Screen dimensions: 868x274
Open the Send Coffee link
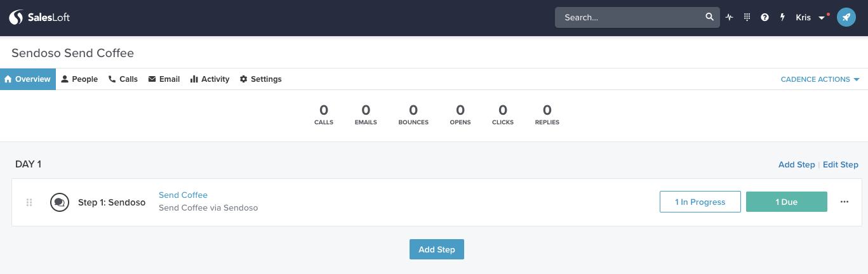[183, 195]
